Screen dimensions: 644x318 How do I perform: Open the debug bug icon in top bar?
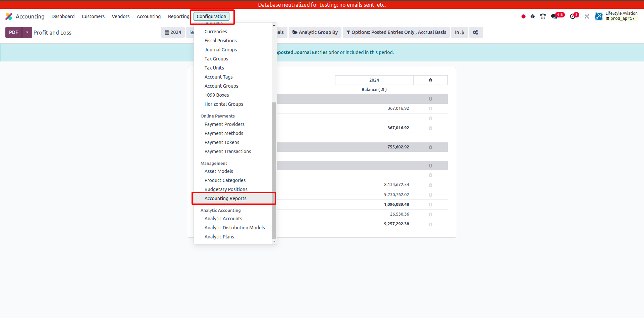pyautogui.click(x=533, y=16)
